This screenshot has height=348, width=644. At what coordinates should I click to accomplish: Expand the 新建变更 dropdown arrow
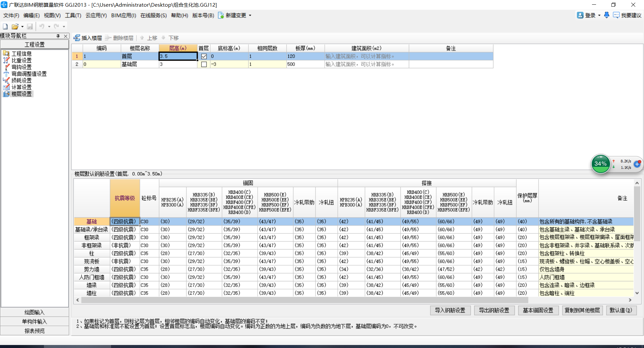[250, 15]
